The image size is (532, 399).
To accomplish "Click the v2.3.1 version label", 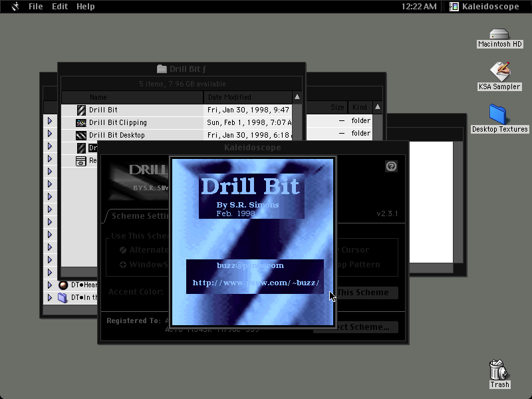I will click(x=387, y=213).
